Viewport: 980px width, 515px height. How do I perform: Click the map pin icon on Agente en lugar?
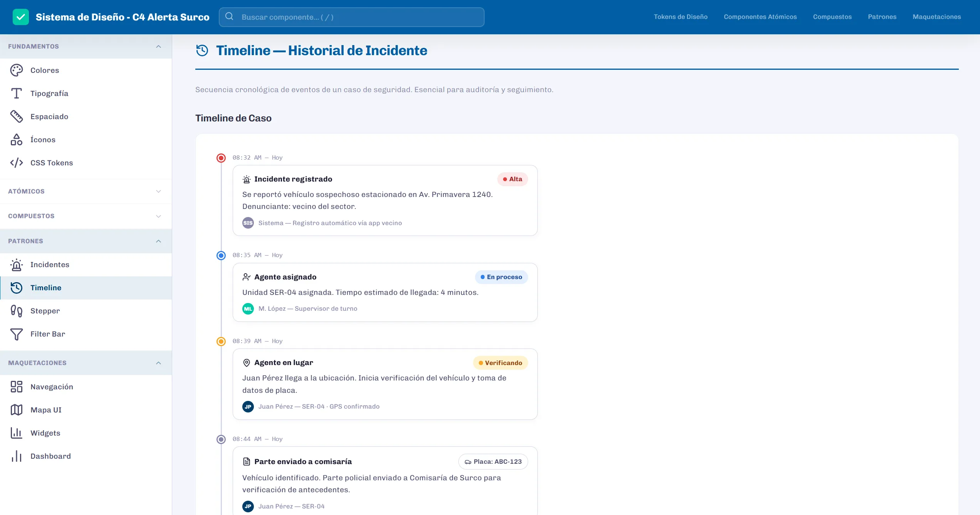pos(247,363)
